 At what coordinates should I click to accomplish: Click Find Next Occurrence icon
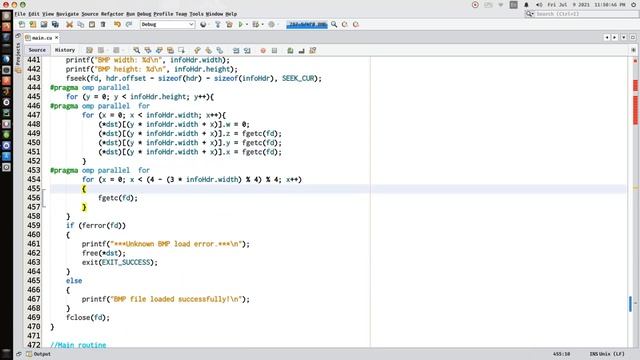click(159, 51)
